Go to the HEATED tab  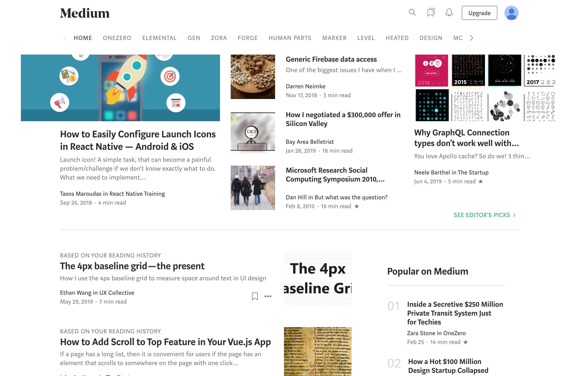pyautogui.click(x=397, y=38)
